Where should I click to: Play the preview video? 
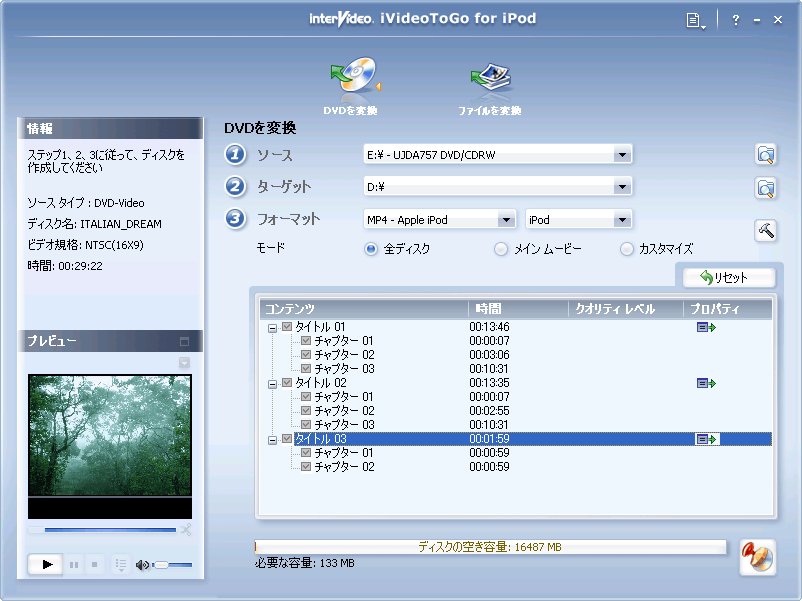point(46,564)
